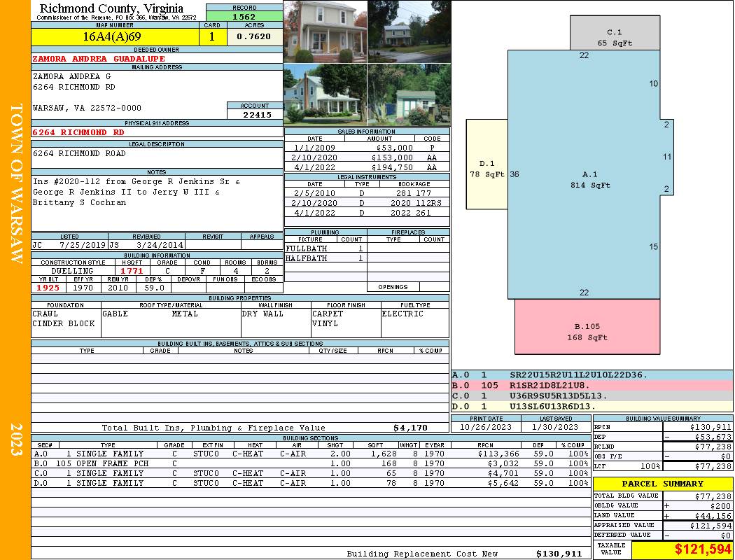Click the small green shed photo
Viewport: 735px width, 560px height.
409,94
